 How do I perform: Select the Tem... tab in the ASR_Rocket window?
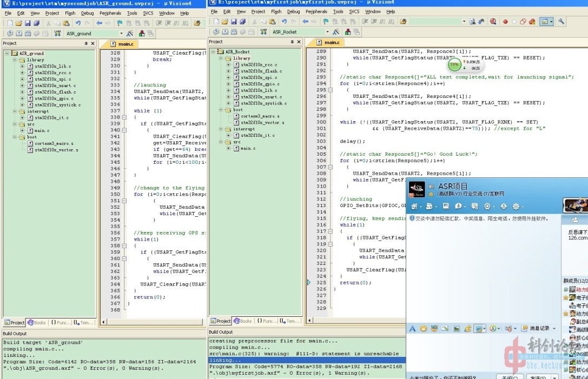click(x=289, y=321)
